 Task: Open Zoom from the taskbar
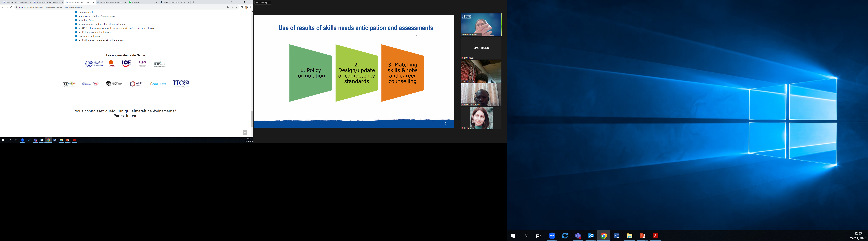point(552,236)
